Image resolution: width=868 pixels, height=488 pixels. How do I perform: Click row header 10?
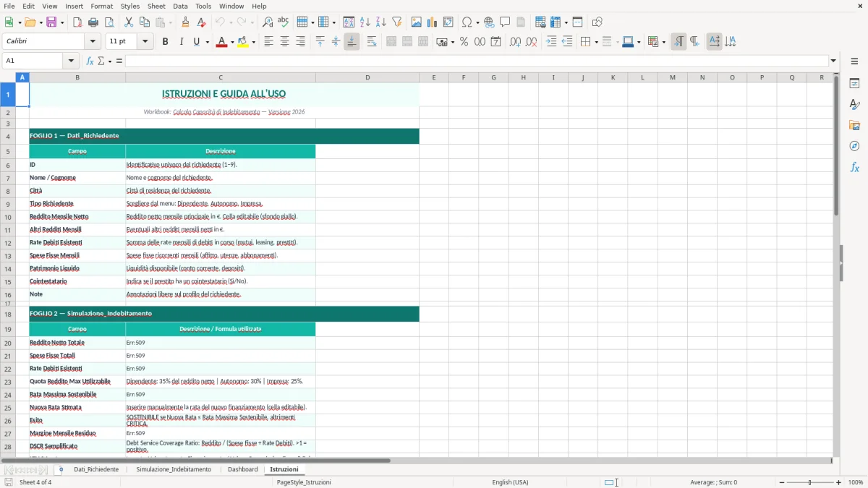point(8,217)
